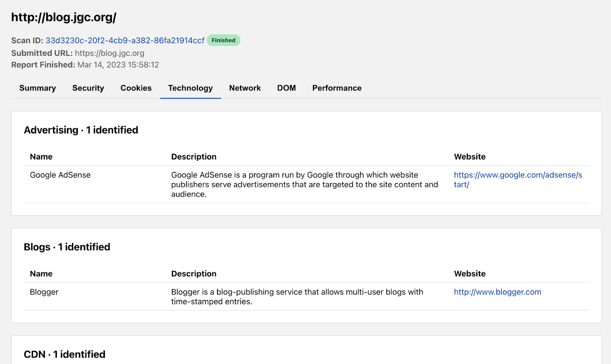Click the Website column header in Blogs table
This screenshot has width=611, height=364.
470,274
